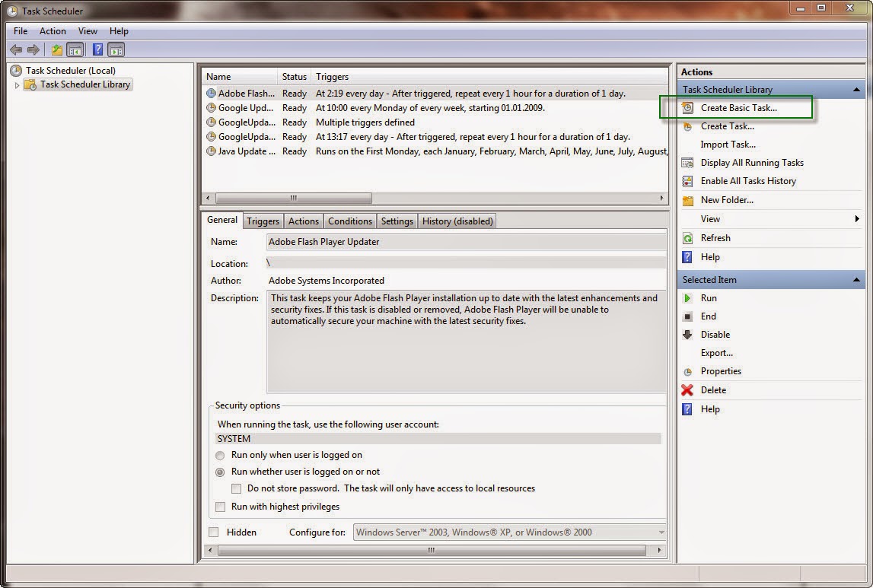Click 'Enable All Tasks History' text
The image size is (873, 588).
748,181
